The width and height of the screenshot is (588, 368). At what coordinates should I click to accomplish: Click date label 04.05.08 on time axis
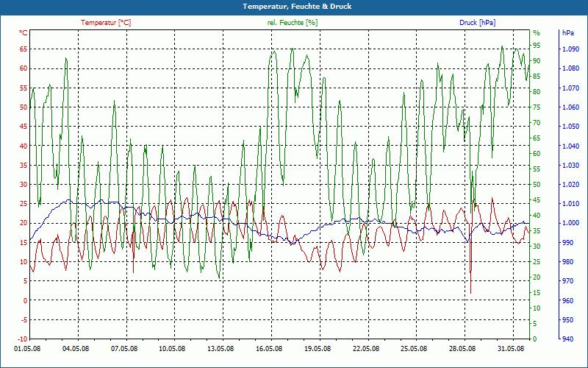76,348
